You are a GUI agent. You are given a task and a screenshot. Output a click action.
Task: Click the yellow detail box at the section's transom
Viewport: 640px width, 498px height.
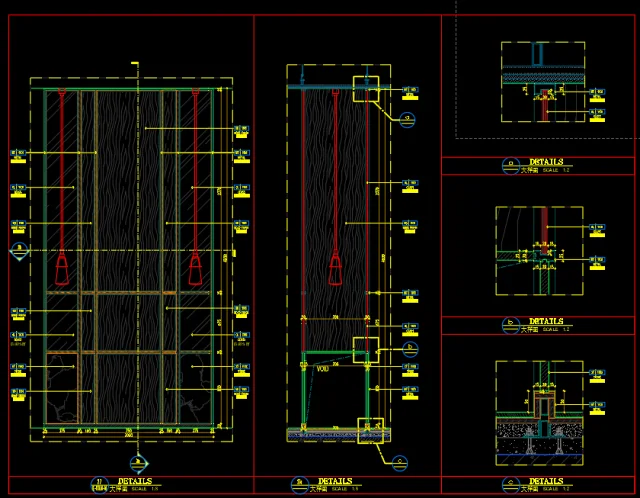tap(365, 351)
